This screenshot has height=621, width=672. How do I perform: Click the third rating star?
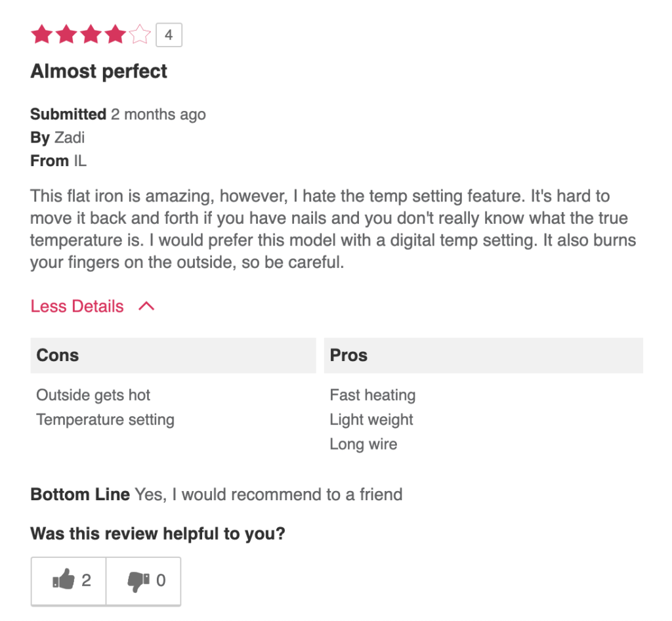click(91, 34)
